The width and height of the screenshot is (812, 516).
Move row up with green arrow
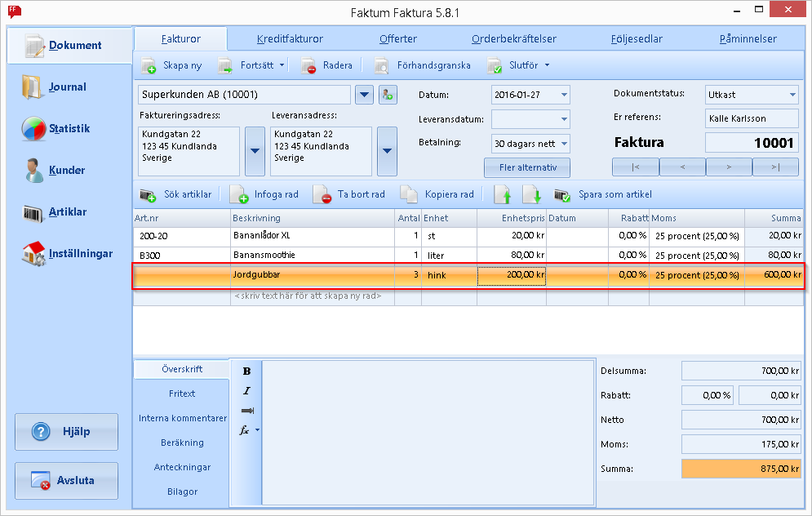point(503,195)
